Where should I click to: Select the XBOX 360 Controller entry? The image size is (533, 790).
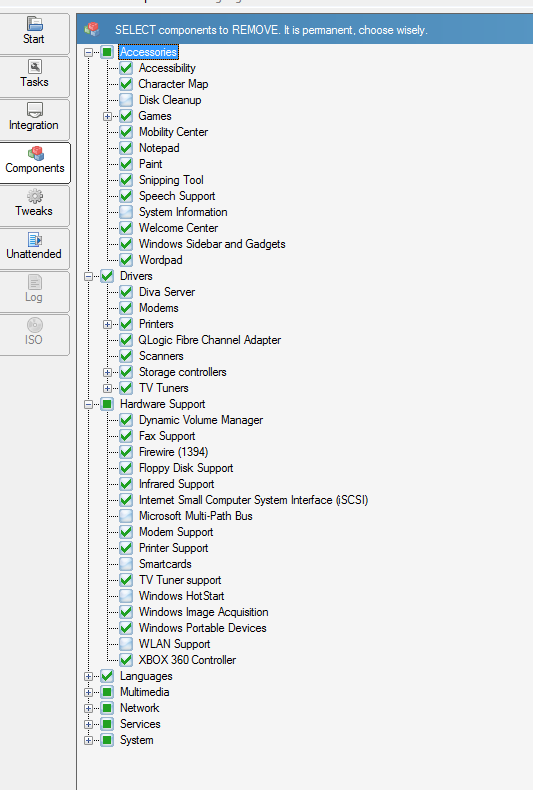pyautogui.click(x=187, y=660)
